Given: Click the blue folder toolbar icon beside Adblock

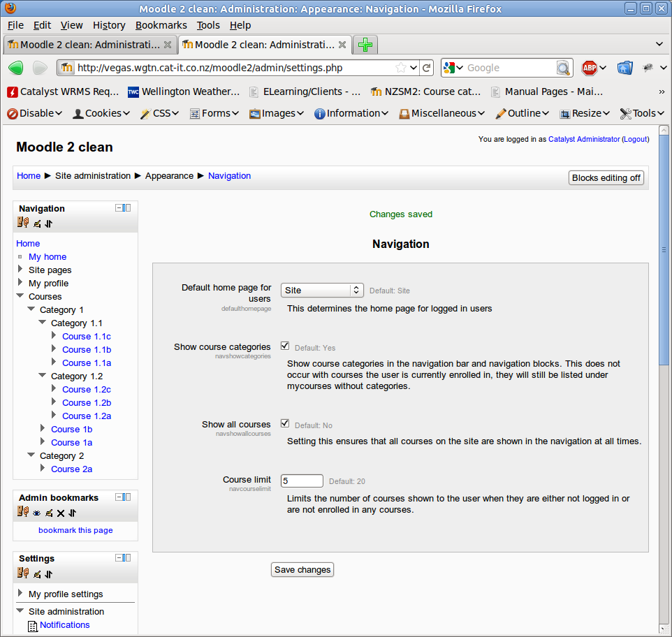Looking at the screenshot, I should pyautogui.click(x=625, y=68).
